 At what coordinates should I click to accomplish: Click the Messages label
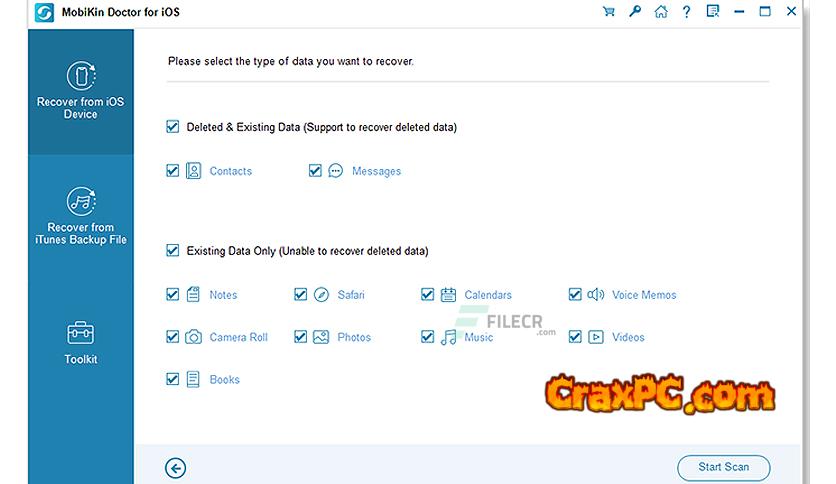tap(376, 171)
